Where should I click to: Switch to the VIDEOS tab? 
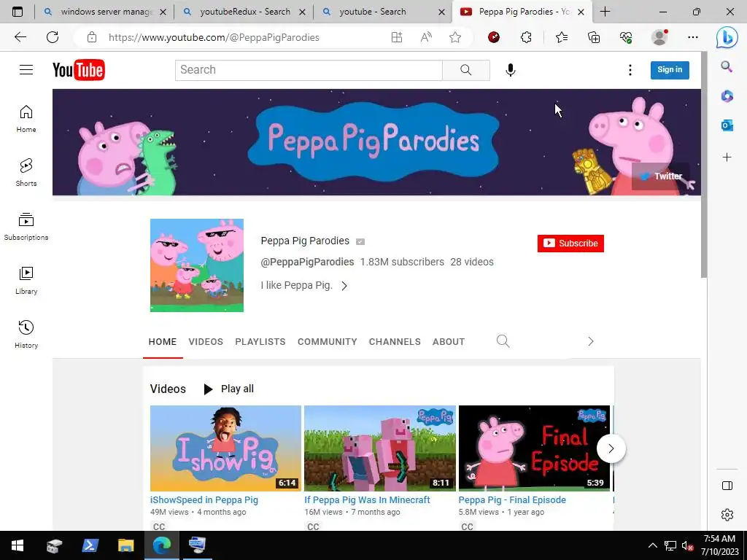click(x=206, y=341)
